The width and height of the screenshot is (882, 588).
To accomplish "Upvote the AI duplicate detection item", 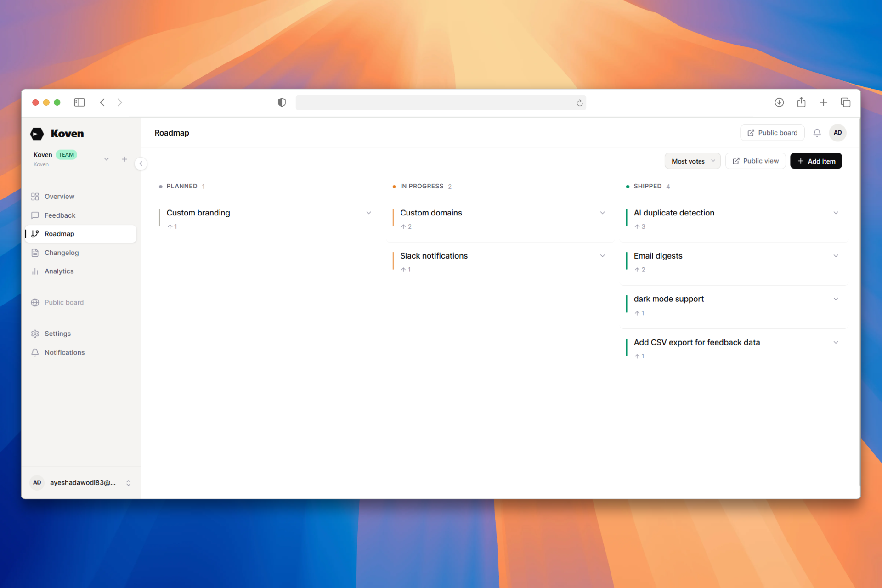I will point(640,226).
